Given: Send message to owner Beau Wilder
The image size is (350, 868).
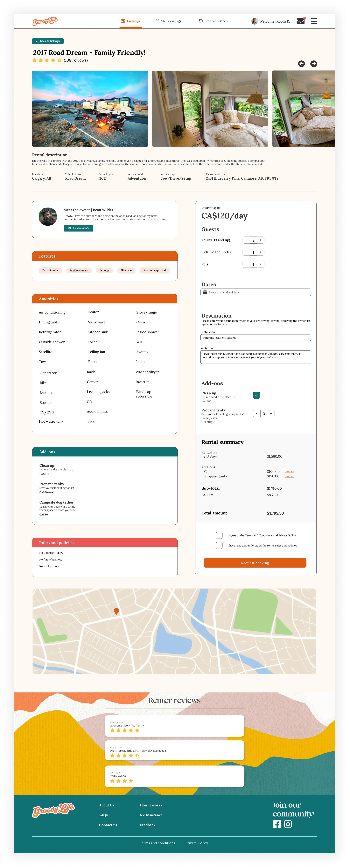Looking at the screenshot, I should point(78,228).
